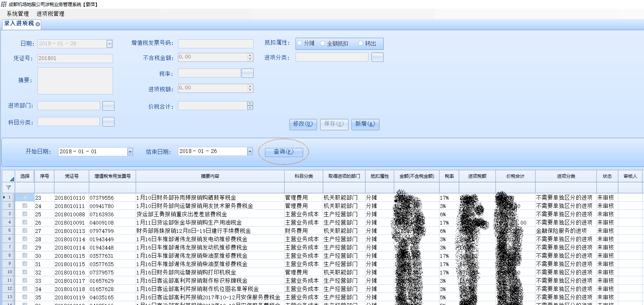This screenshot has height=305, width=644.
Task: Click the ellipsis button beside 进项部门 field
Action: pyautogui.click(x=108, y=106)
